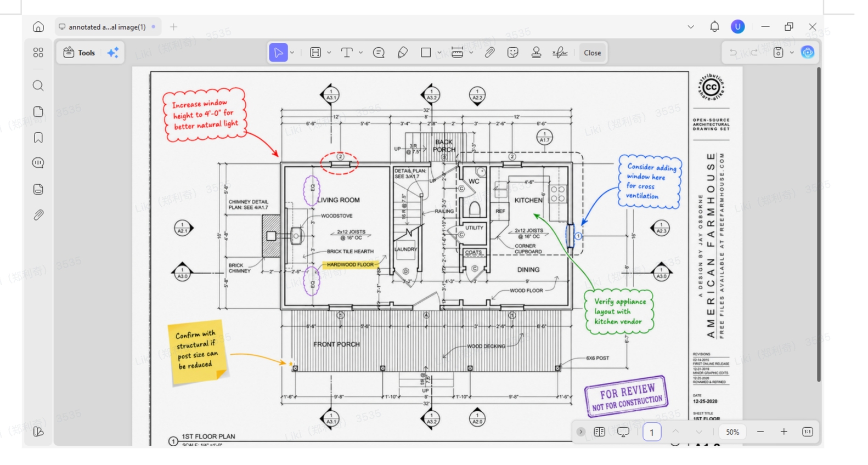Open the search panel
Viewport: 868px width, 465px height.
click(38, 86)
